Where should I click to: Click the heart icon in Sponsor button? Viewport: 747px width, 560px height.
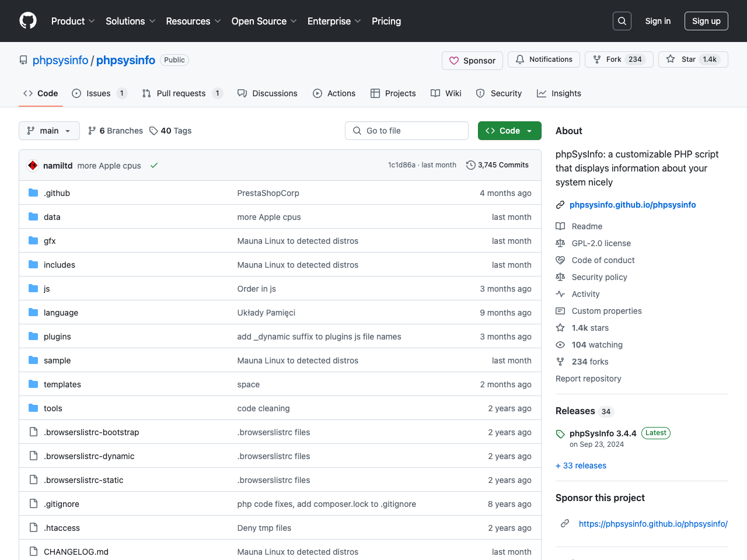tap(454, 61)
